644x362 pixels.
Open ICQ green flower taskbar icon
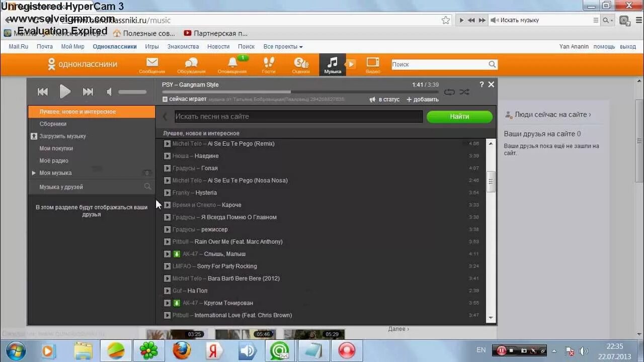pyautogui.click(x=148, y=350)
